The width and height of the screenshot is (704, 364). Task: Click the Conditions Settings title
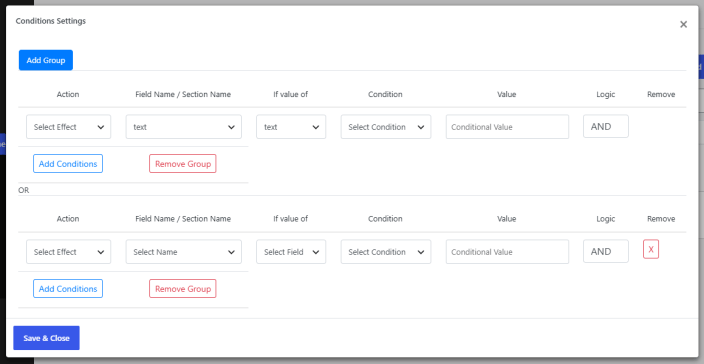click(x=51, y=21)
